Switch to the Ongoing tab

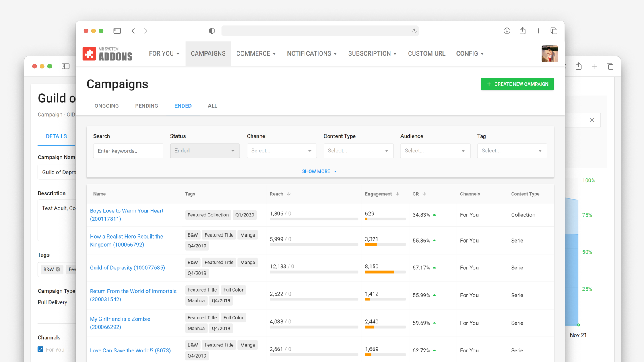(x=107, y=106)
